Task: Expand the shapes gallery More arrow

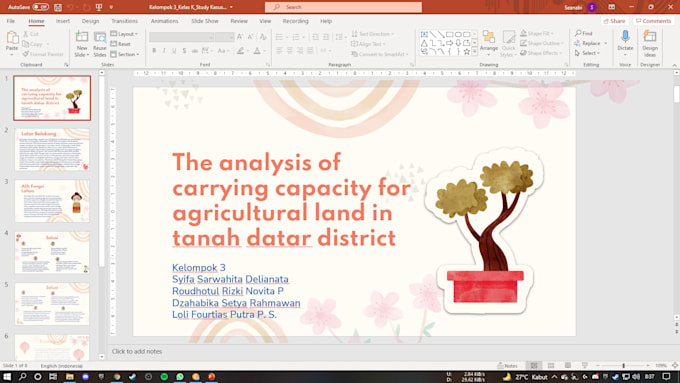Action: tap(474, 52)
